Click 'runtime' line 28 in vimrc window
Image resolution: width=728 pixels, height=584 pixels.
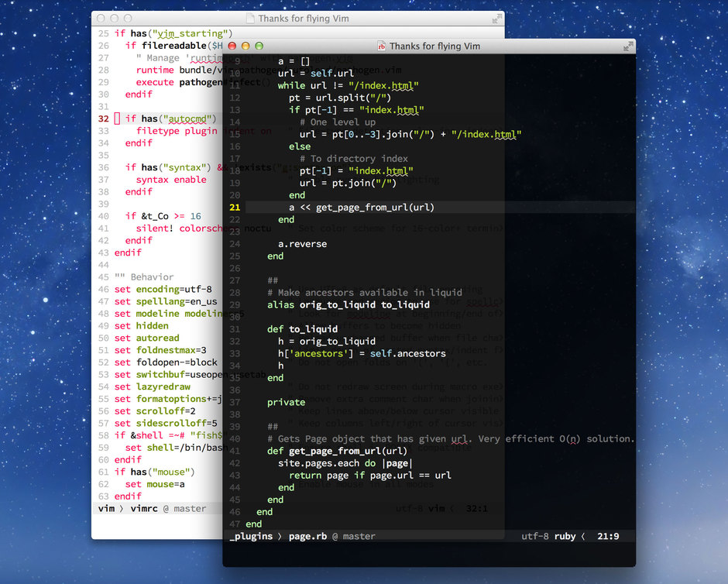coord(155,70)
